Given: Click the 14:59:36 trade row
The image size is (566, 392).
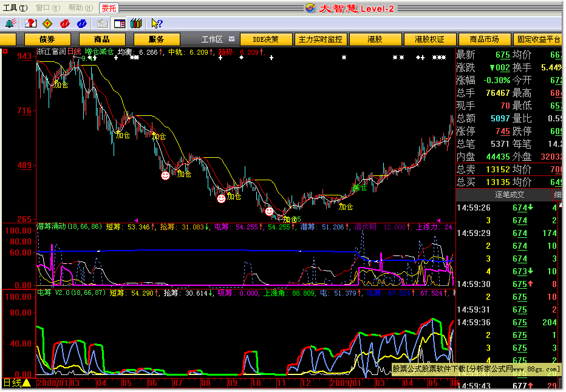Looking at the screenshot, I should [507, 322].
